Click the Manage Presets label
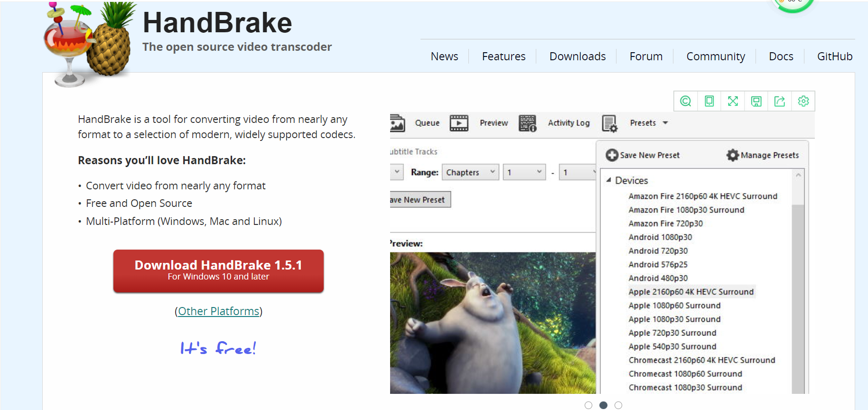This screenshot has height=410, width=868. coord(770,155)
